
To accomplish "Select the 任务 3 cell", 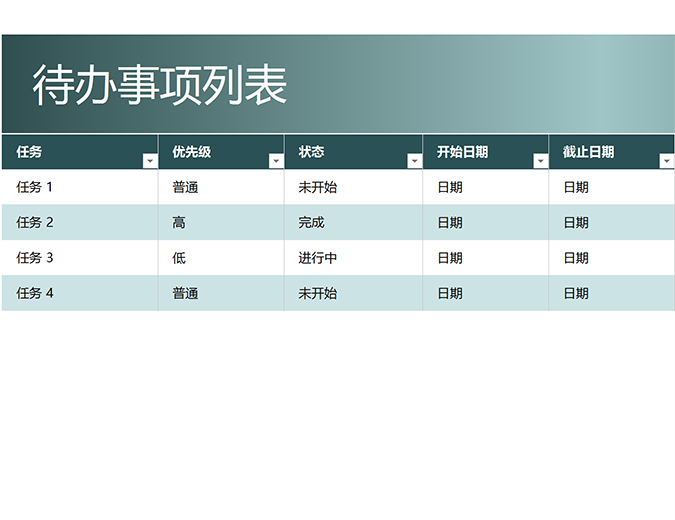I will click(x=80, y=258).
